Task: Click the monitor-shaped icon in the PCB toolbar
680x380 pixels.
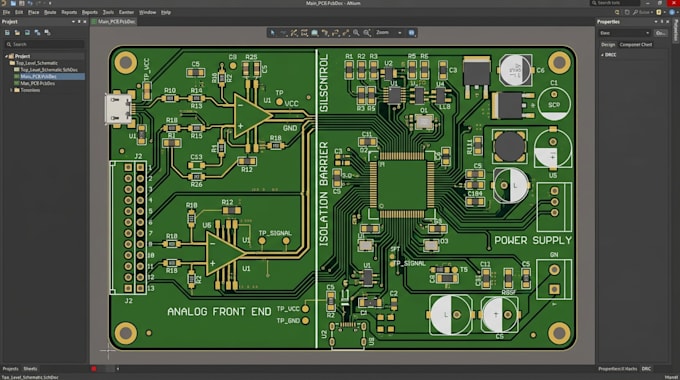Action: pyautogui.click(x=315, y=33)
